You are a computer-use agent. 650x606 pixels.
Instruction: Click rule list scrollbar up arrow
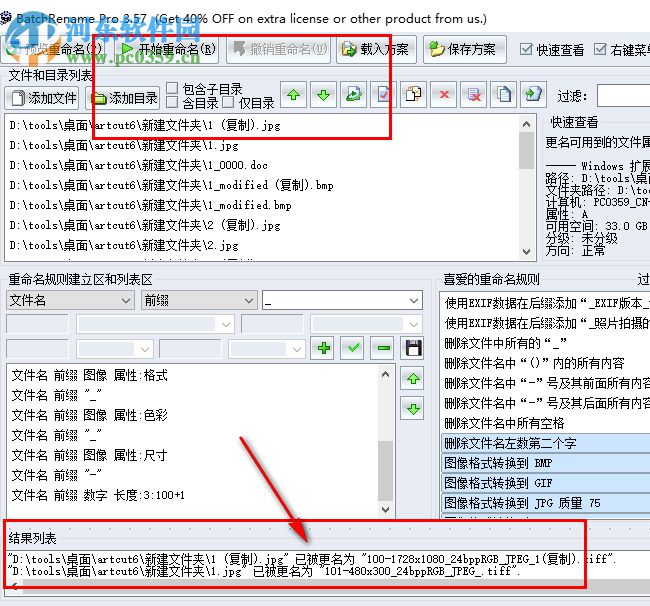point(386,375)
